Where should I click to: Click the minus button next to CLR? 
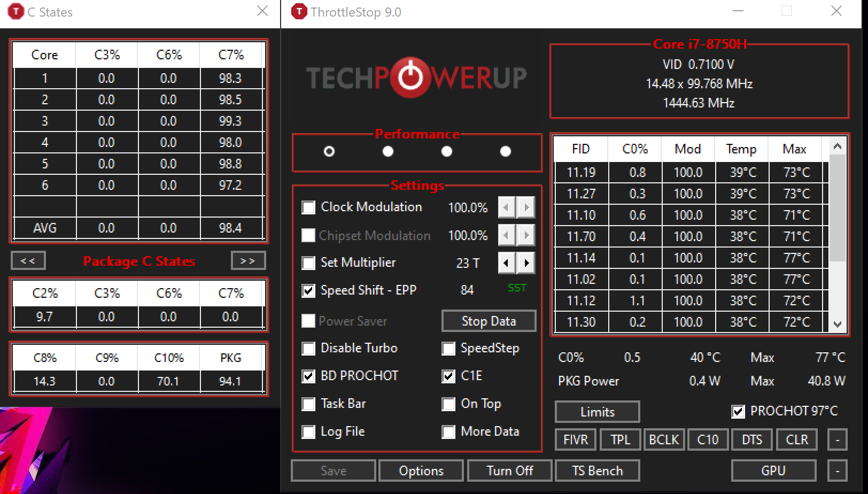tap(838, 439)
